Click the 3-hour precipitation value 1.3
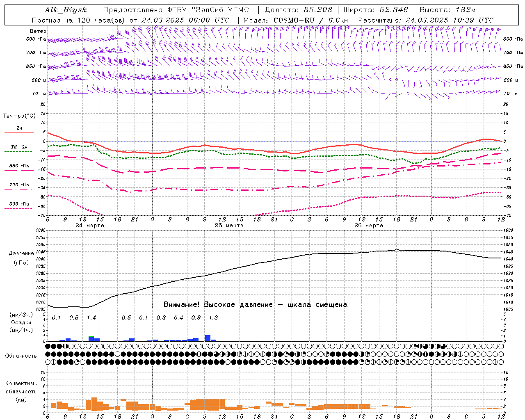The width and height of the screenshot is (525, 420). [x=213, y=318]
